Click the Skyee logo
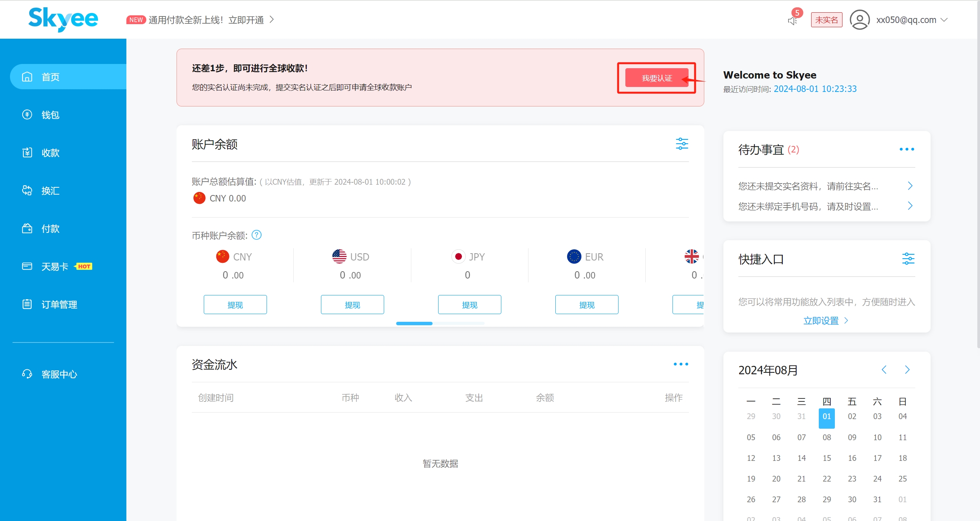The image size is (980, 521). click(x=63, y=19)
